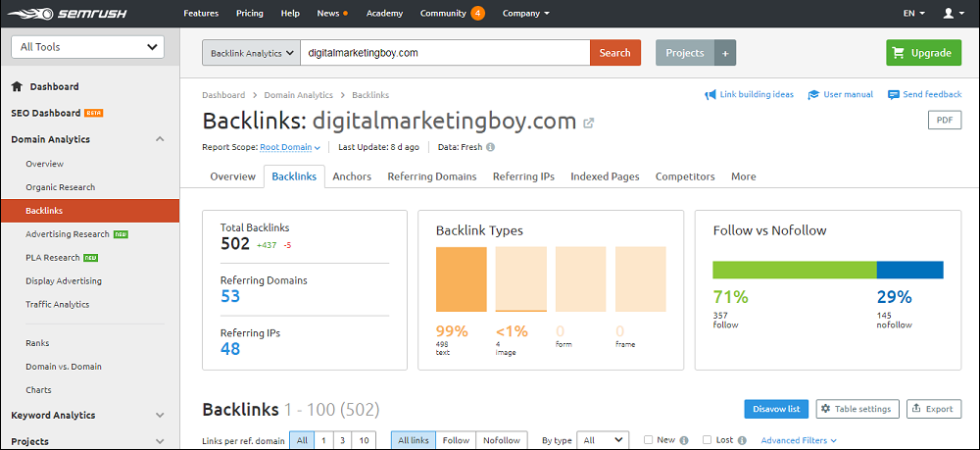Screen dimensions: 980x450
Task: Click the info icon next to New
Action: coord(684,440)
